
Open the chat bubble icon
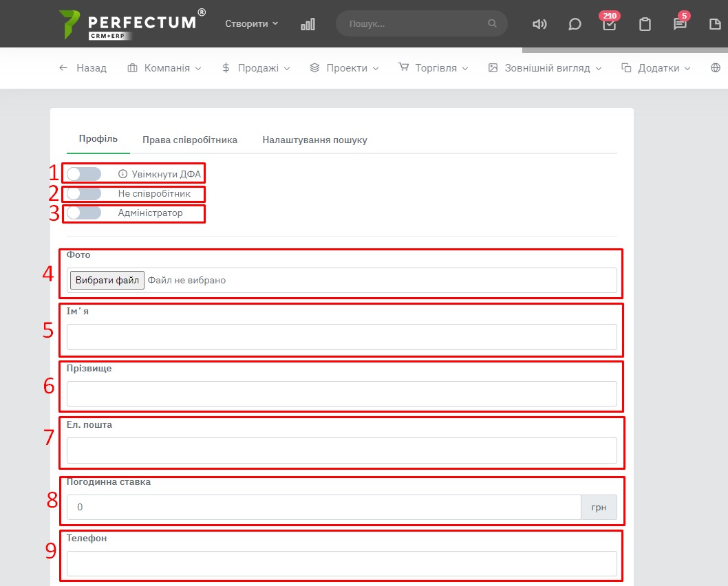click(x=575, y=24)
